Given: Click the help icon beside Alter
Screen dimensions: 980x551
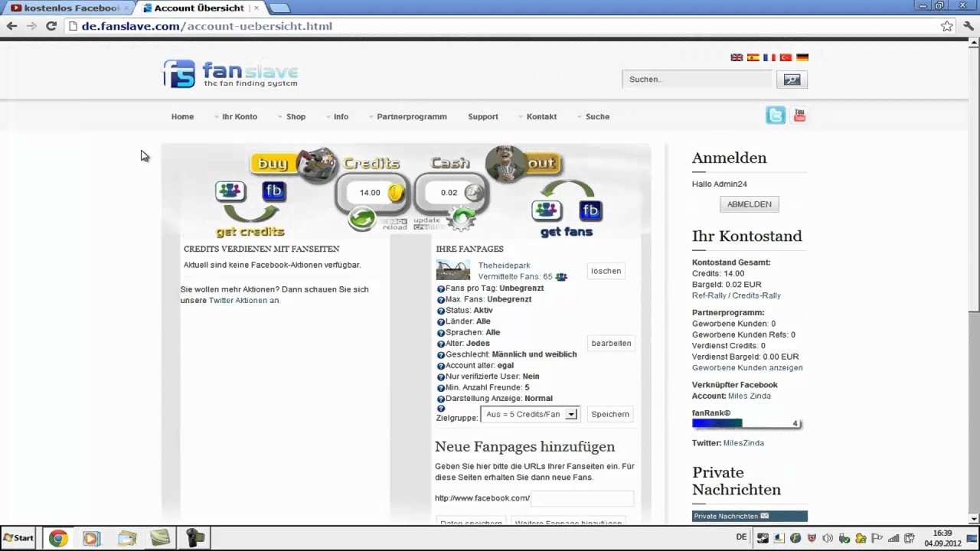Looking at the screenshot, I should 441,344.
